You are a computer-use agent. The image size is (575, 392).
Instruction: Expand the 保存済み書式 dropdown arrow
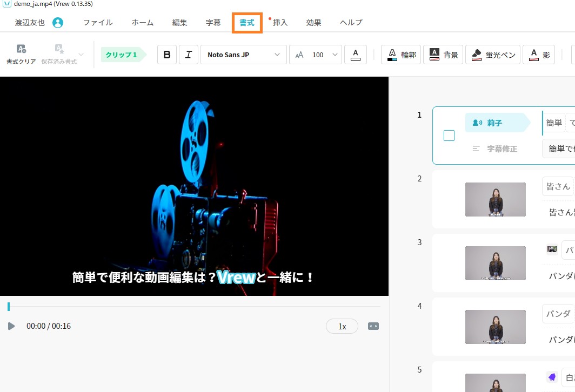(x=81, y=54)
